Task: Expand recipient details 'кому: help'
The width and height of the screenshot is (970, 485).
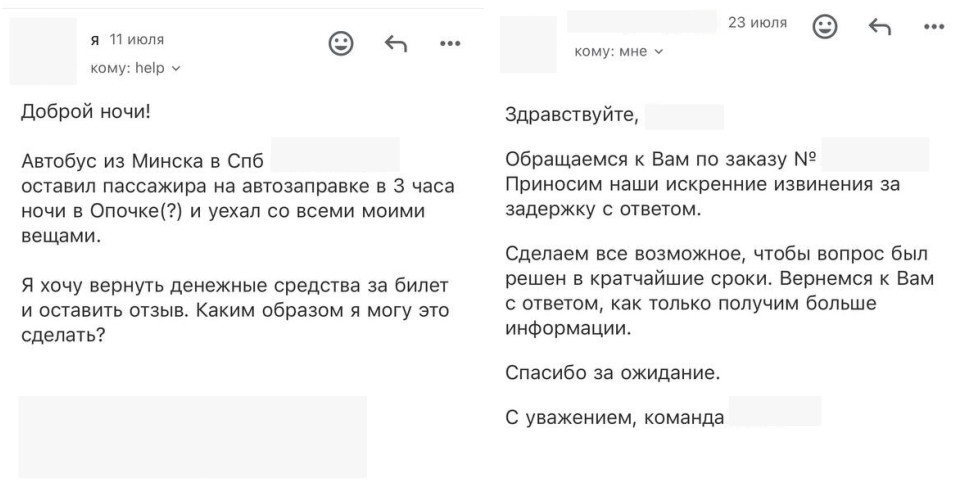Action: coord(135,68)
